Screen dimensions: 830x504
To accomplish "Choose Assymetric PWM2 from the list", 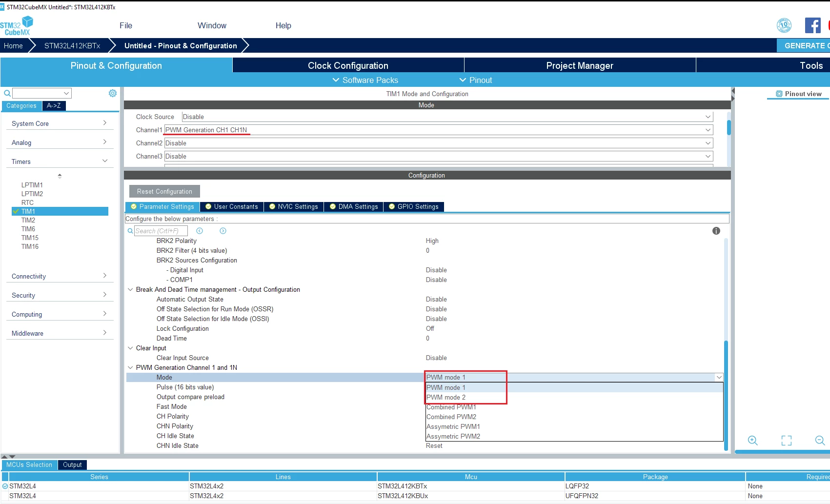I will pos(574,436).
